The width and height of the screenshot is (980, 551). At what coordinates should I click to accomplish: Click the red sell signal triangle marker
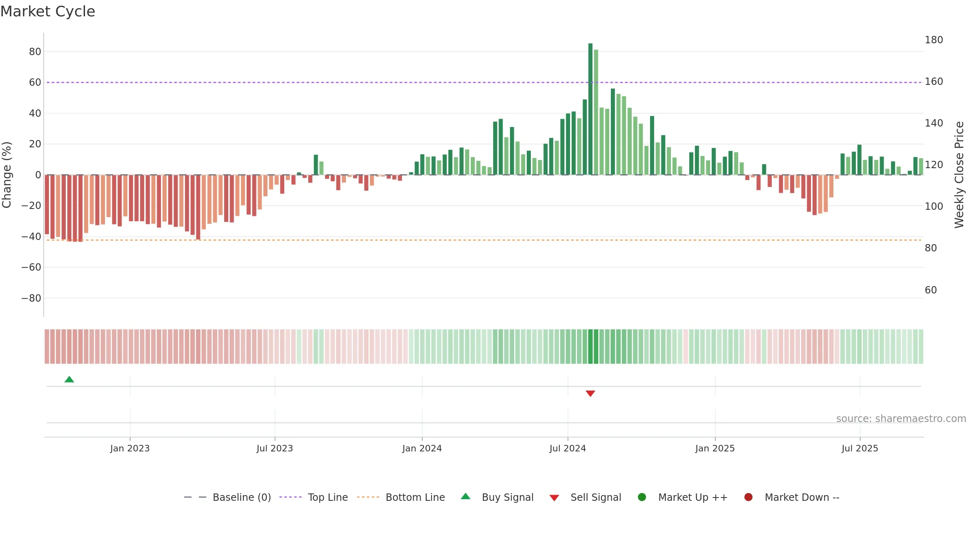coord(590,393)
